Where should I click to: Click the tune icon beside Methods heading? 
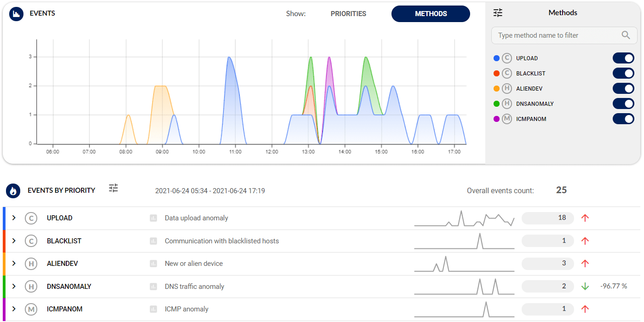[498, 13]
